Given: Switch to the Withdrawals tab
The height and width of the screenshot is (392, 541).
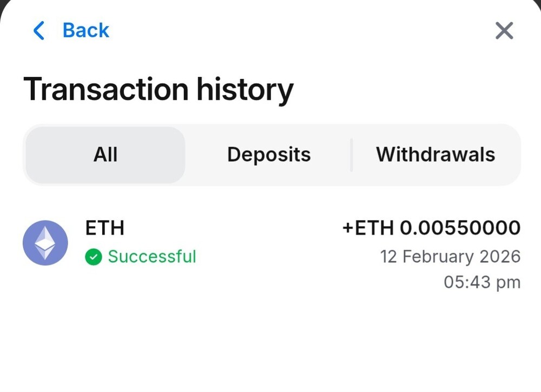Looking at the screenshot, I should click(436, 155).
